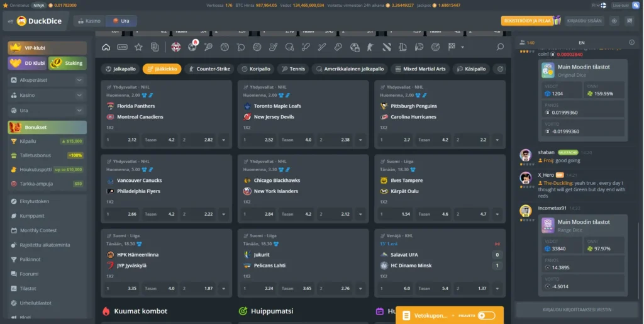Viewport: 644px width, 324px height.
Task: Switch to the Kasino mode toggle
Action: pos(89,21)
